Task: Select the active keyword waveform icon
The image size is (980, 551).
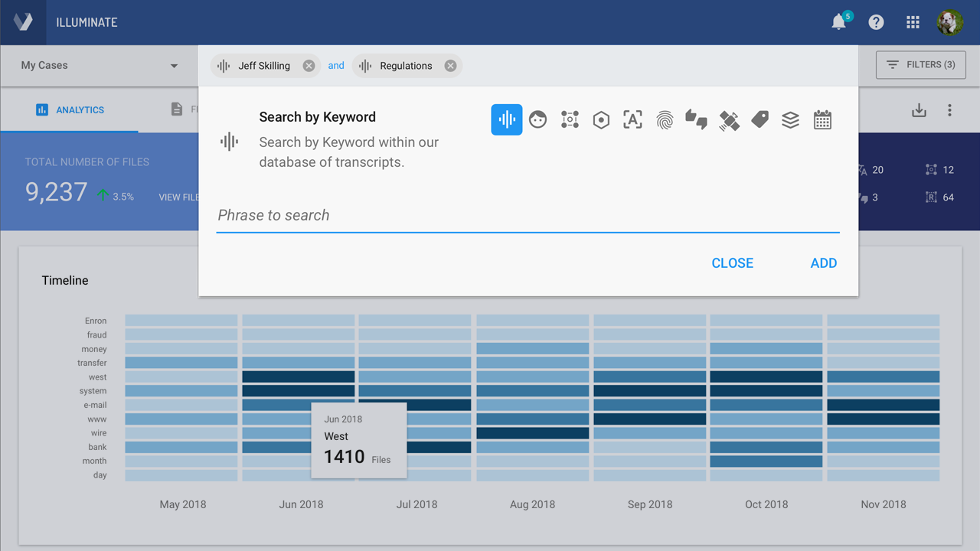Action: [507, 119]
